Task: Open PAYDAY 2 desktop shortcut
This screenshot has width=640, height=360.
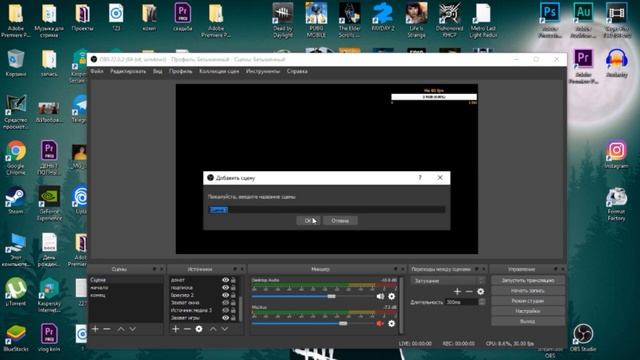Action: 382,18
